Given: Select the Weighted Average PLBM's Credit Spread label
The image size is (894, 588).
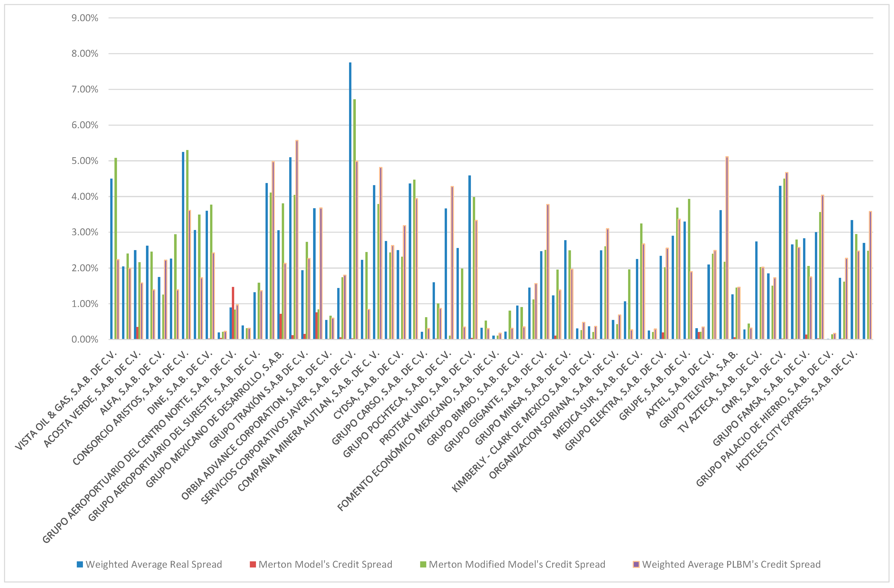Looking at the screenshot, I should pos(731,564).
